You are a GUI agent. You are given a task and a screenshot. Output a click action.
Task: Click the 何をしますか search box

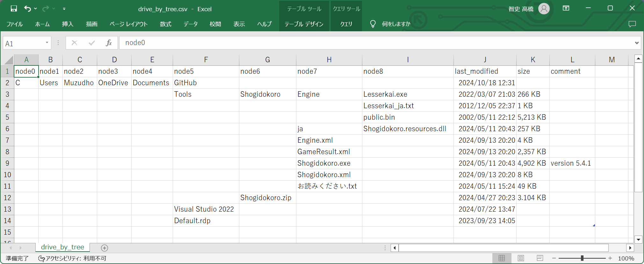click(396, 24)
